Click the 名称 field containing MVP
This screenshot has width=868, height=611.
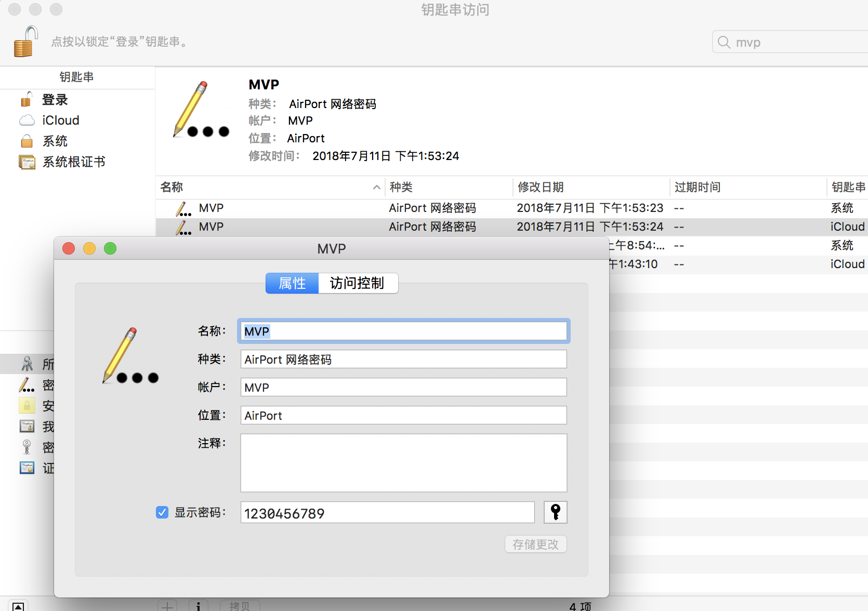403,331
